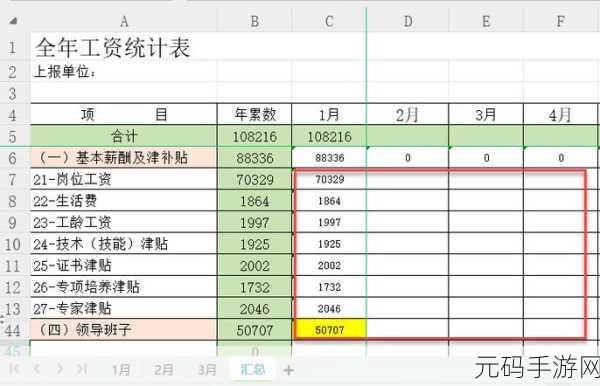Go to first sheet navigation arrow
Image resolution: width=600 pixels, height=386 pixels.
point(15,369)
